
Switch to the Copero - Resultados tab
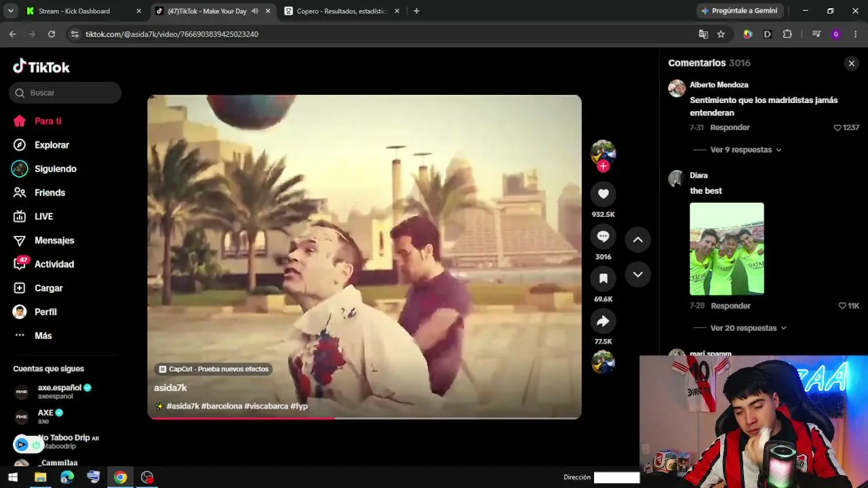[342, 11]
